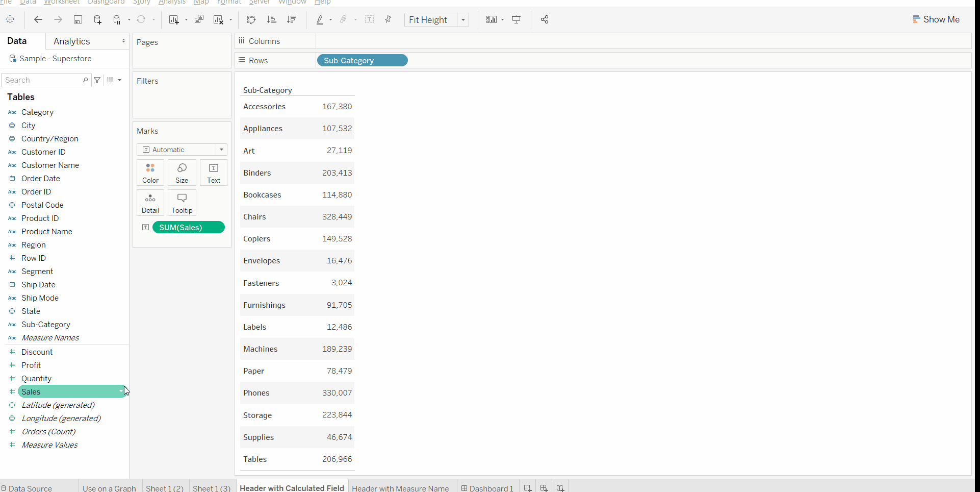980x492 pixels.
Task: Switch to the Use on a Graph sheet
Action: (x=109, y=488)
